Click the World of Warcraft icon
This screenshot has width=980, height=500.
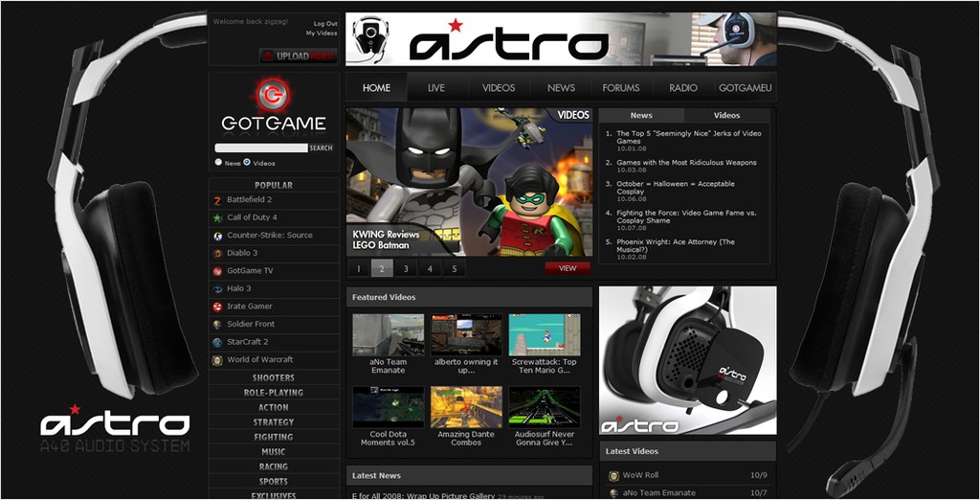[217, 360]
